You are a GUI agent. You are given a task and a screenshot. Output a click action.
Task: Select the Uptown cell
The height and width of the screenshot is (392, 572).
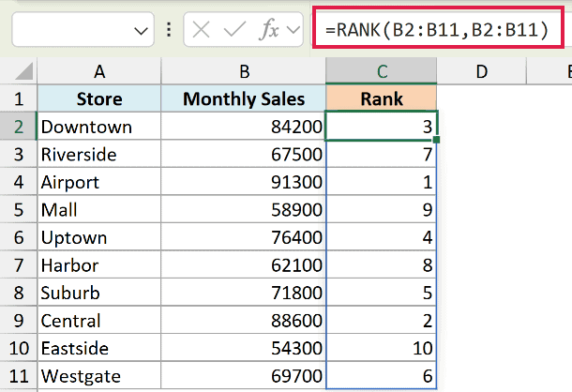[x=99, y=237]
